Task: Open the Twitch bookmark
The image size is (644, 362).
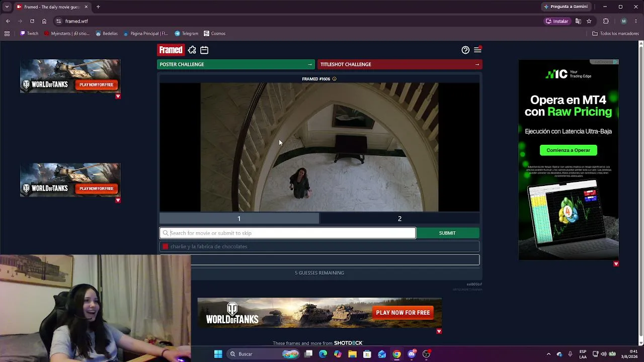Action: click(x=29, y=34)
